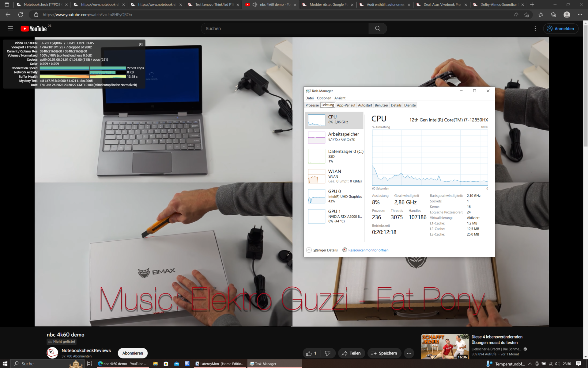Open a new browser tab
This screenshot has height=368, width=588.
(x=532, y=5)
